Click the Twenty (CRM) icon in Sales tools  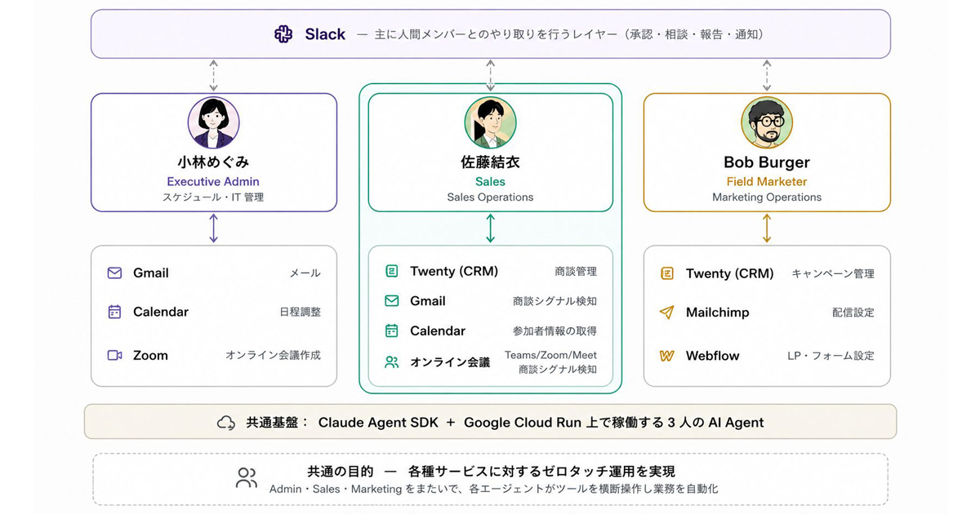point(392,271)
